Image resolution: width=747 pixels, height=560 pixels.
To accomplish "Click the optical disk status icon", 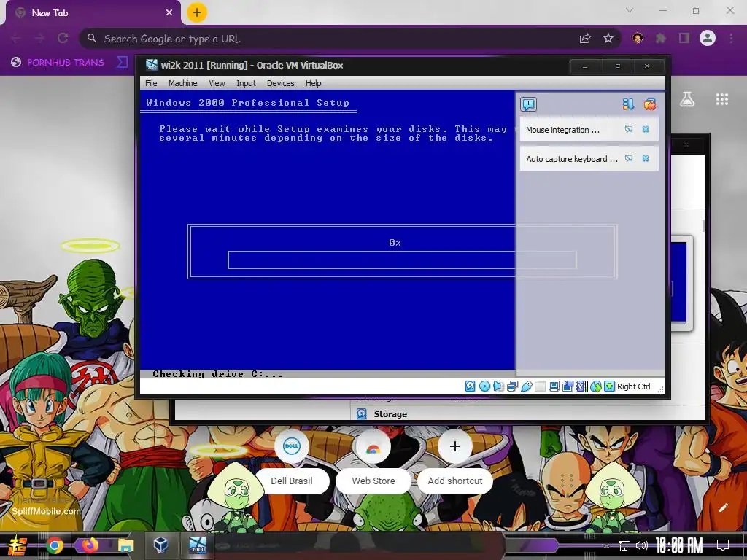I will point(484,386).
